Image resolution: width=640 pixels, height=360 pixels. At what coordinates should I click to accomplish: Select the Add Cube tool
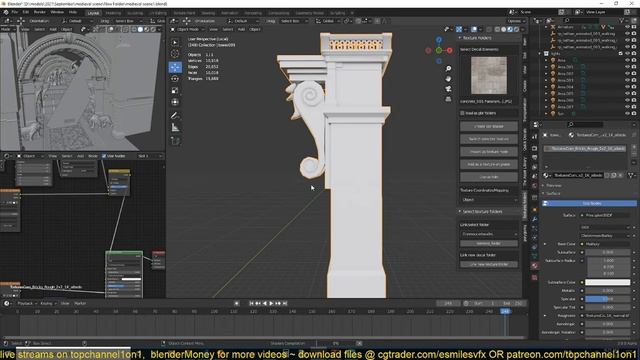tap(175, 141)
